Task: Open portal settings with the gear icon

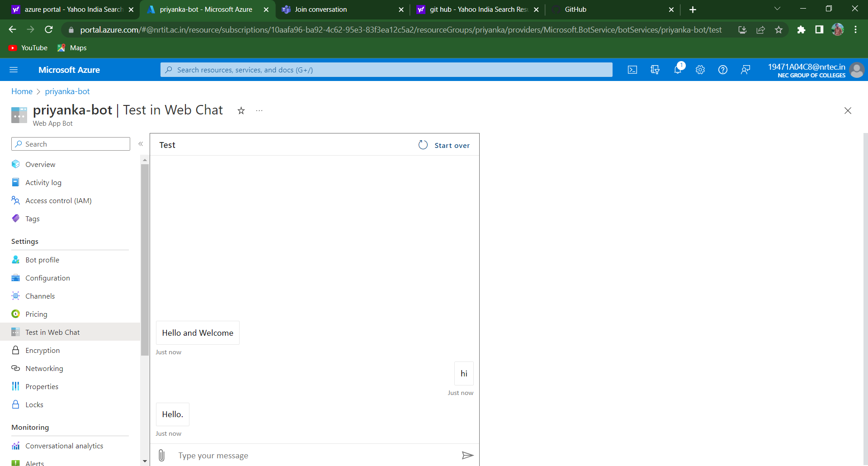Action: (700, 70)
